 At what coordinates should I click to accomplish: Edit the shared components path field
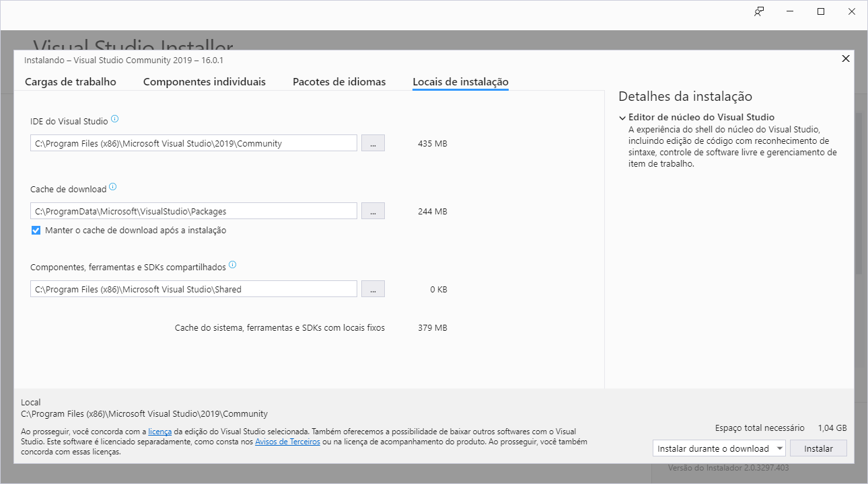[x=194, y=289]
